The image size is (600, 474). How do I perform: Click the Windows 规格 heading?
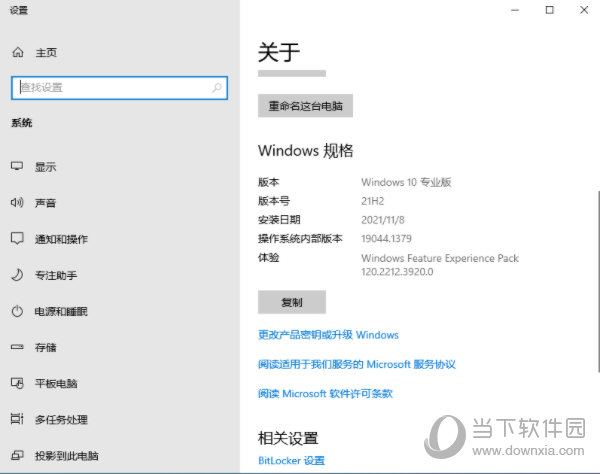(x=305, y=150)
